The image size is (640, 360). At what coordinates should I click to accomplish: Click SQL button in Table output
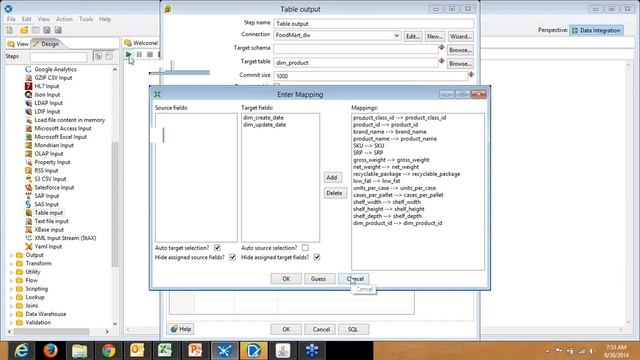(353, 329)
